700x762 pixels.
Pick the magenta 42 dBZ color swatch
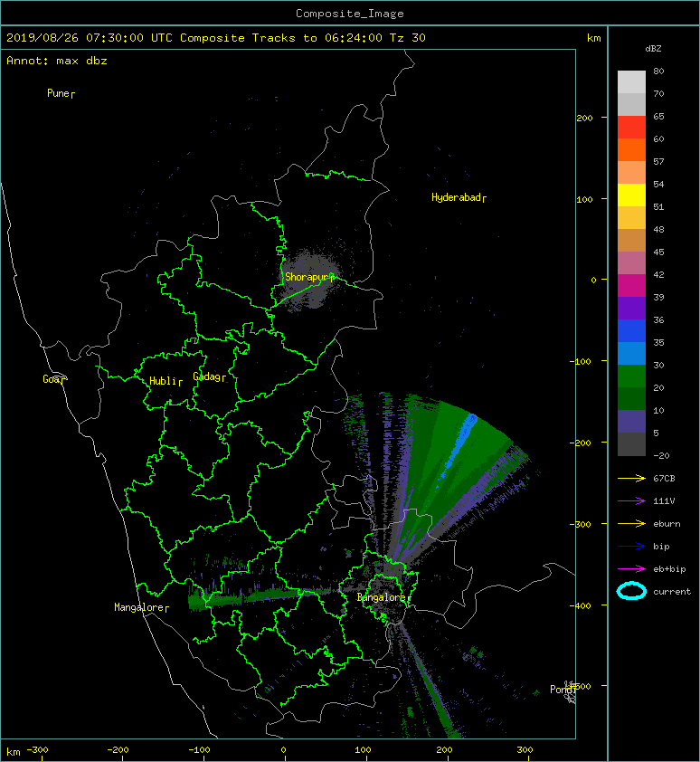tap(631, 285)
